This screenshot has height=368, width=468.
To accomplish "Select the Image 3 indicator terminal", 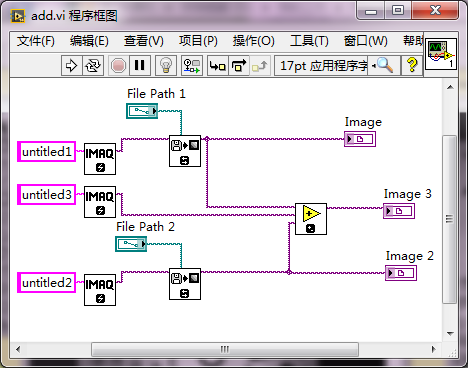I will 399,211.
